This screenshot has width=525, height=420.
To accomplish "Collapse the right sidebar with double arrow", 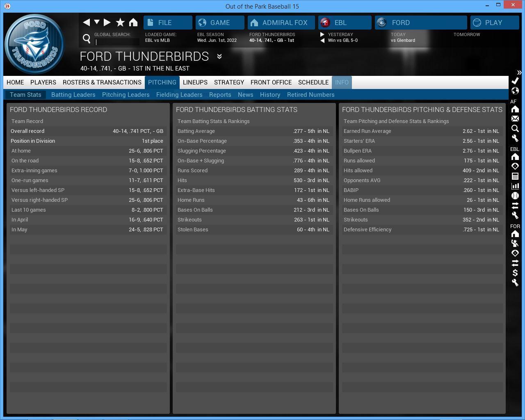I will tap(519, 72).
